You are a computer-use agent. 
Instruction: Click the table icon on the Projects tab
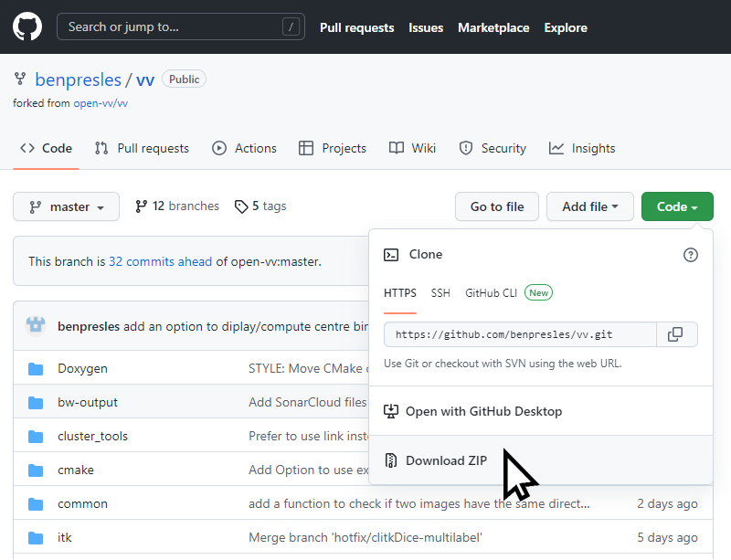[x=306, y=148]
